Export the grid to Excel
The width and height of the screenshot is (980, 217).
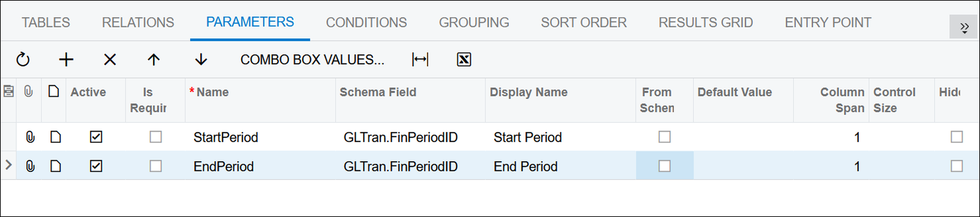click(464, 59)
